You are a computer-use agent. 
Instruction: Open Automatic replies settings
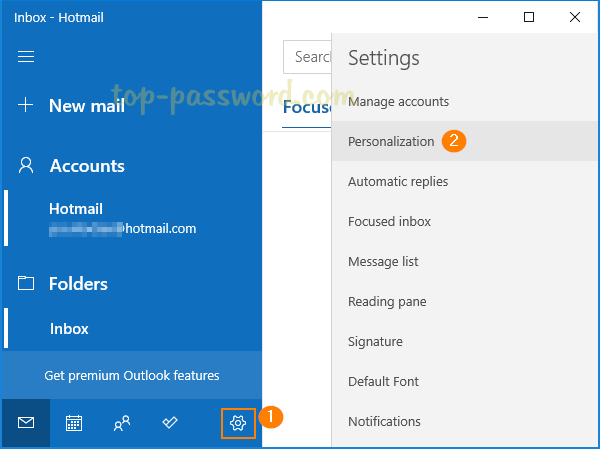[398, 182]
